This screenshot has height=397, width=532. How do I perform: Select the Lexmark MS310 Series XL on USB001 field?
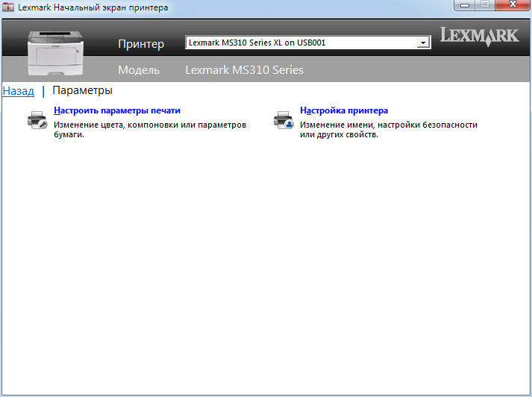click(x=307, y=43)
